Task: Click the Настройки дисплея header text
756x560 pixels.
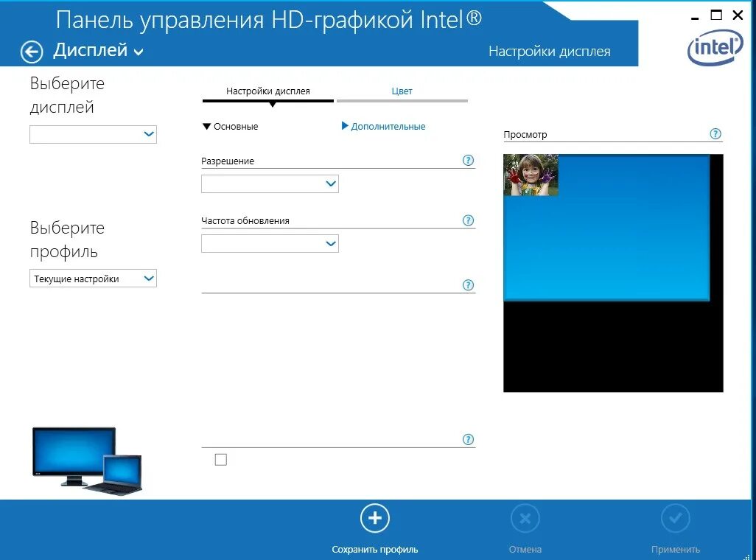Action: coord(549,51)
